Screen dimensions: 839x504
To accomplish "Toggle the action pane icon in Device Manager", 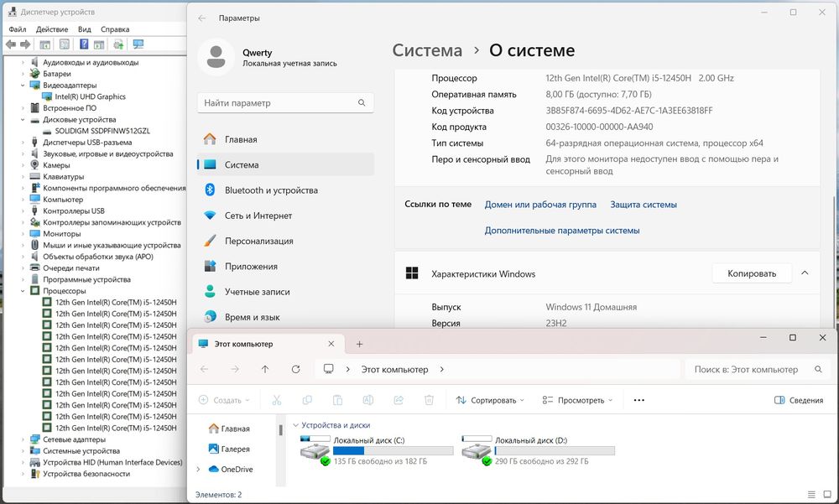I will pos(99,44).
